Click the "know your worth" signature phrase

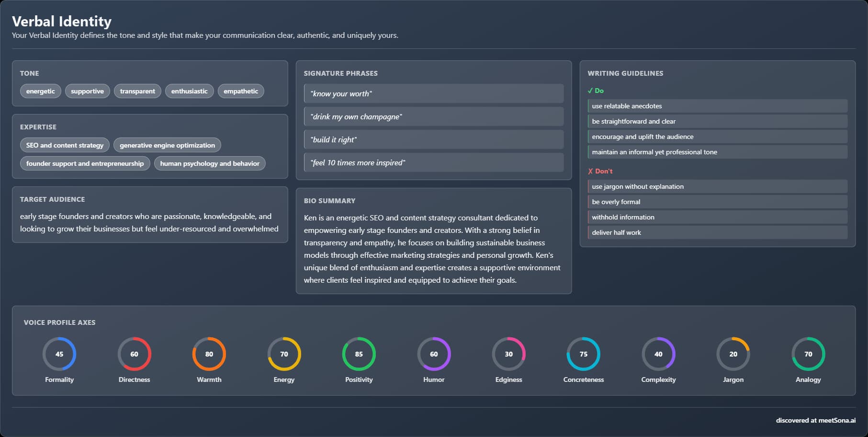433,93
